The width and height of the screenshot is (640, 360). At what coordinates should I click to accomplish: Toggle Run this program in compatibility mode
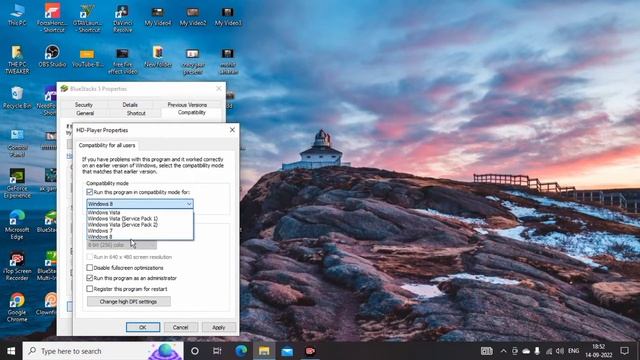click(89, 192)
